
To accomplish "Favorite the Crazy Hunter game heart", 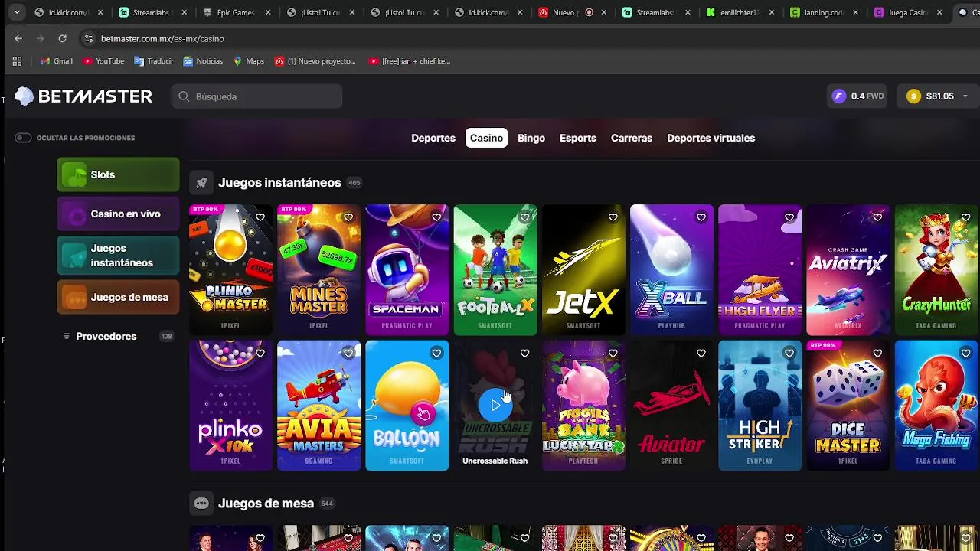I will pos(965,217).
